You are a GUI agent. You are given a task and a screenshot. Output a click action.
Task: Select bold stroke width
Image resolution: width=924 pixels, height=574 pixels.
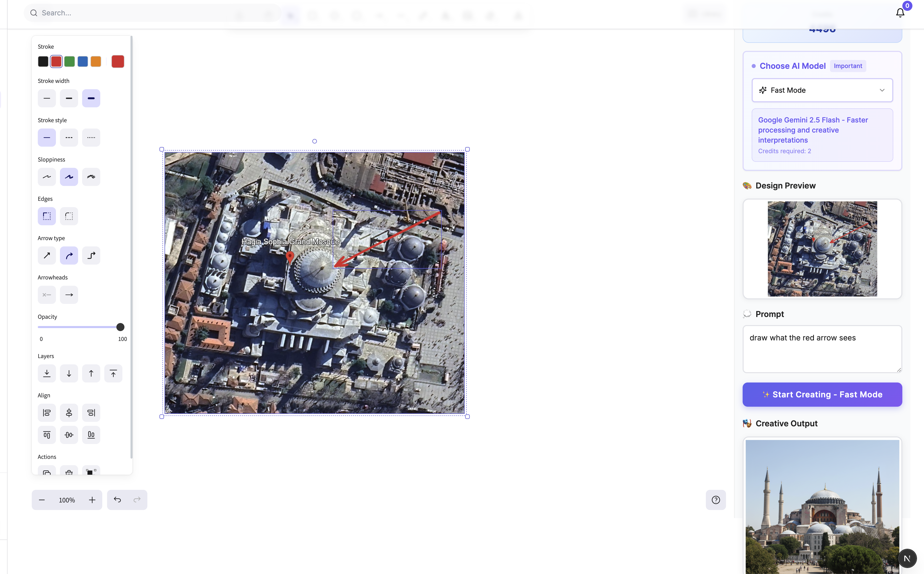(69, 98)
